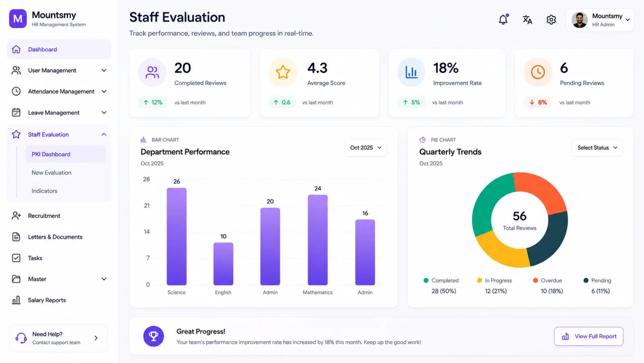
Task: Open Need Help arrow chevron
Action: pyautogui.click(x=96, y=338)
